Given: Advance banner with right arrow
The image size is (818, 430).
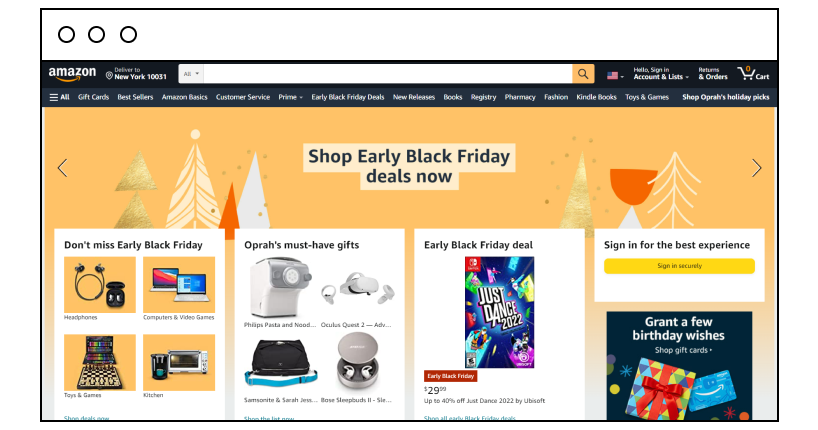Looking at the screenshot, I should pos(756,168).
